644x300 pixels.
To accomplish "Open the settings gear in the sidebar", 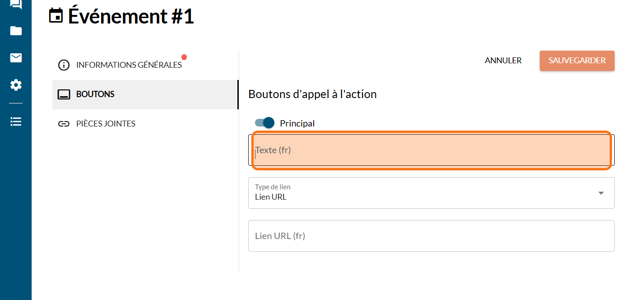I will [16, 85].
